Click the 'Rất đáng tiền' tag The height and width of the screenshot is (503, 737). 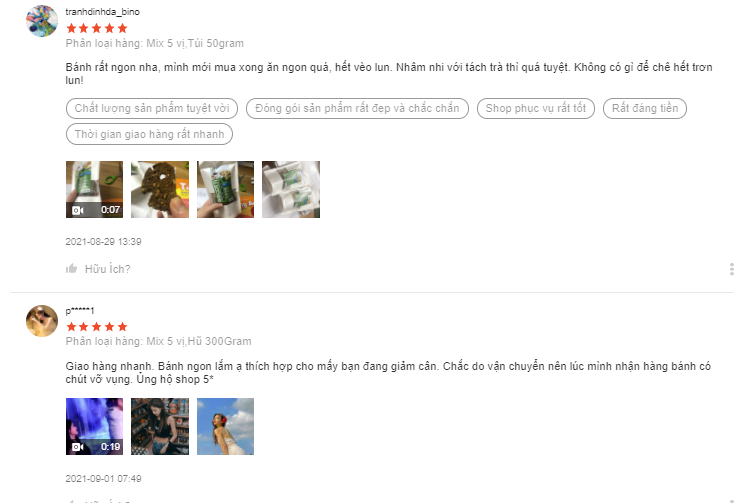[x=645, y=109]
